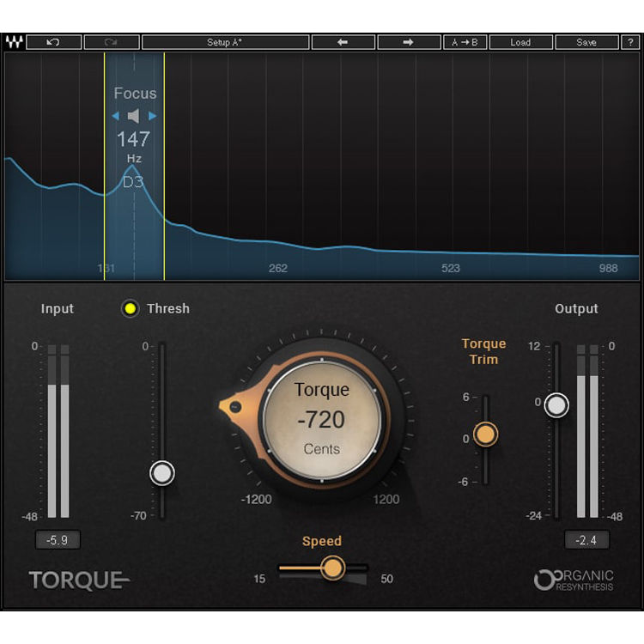This screenshot has height=644, width=644.
Task: Click the output level value field -2.4
Action: [x=586, y=540]
